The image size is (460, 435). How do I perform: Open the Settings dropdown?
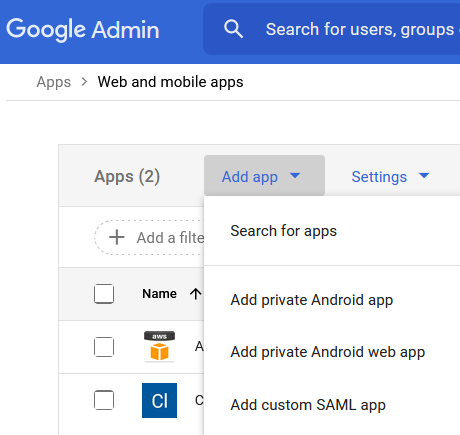391,176
